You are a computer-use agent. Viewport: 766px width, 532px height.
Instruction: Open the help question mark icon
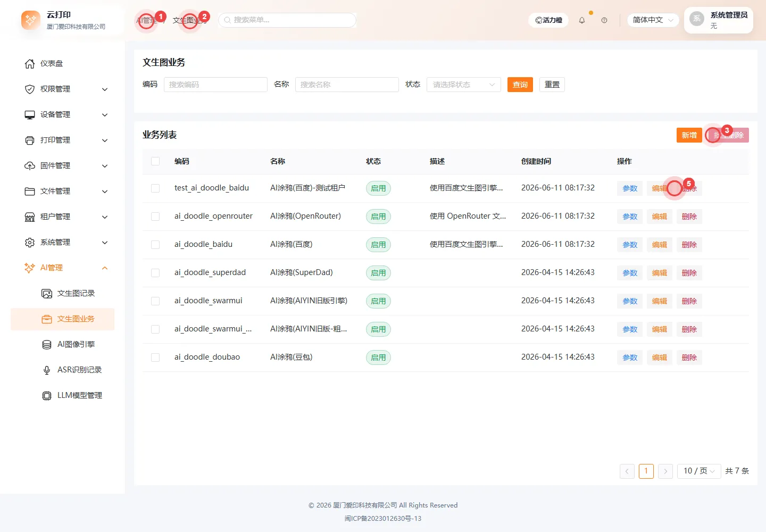(604, 20)
